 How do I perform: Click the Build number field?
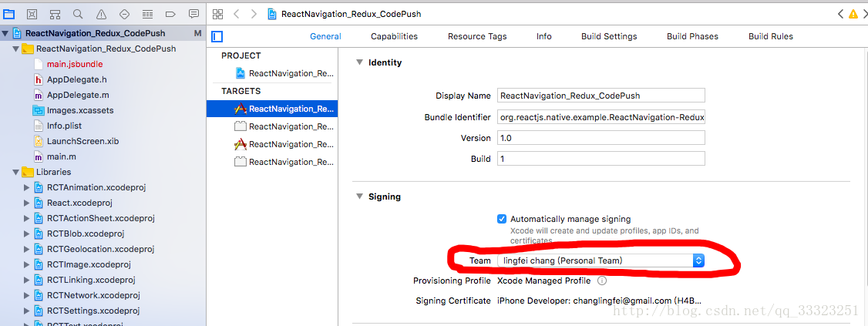(x=601, y=158)
